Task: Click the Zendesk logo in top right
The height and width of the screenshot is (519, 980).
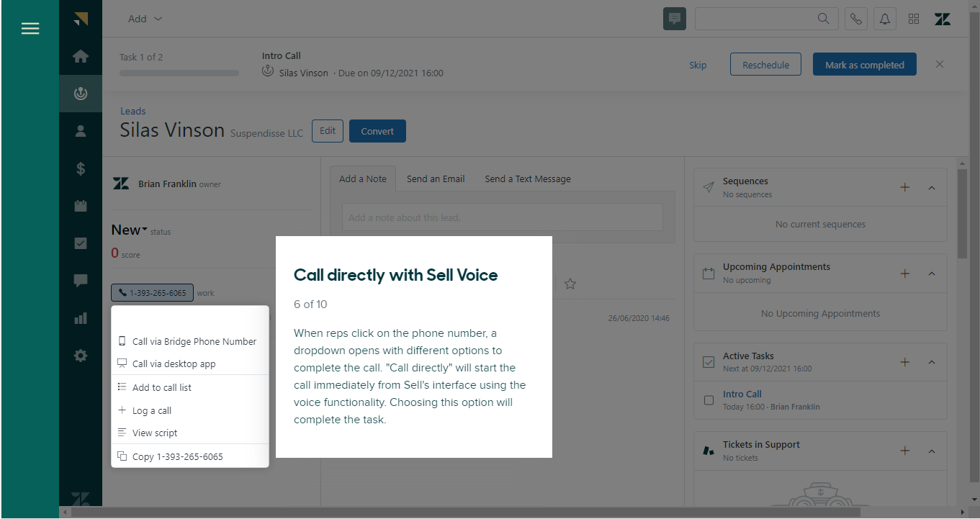Action: point(943,19)
